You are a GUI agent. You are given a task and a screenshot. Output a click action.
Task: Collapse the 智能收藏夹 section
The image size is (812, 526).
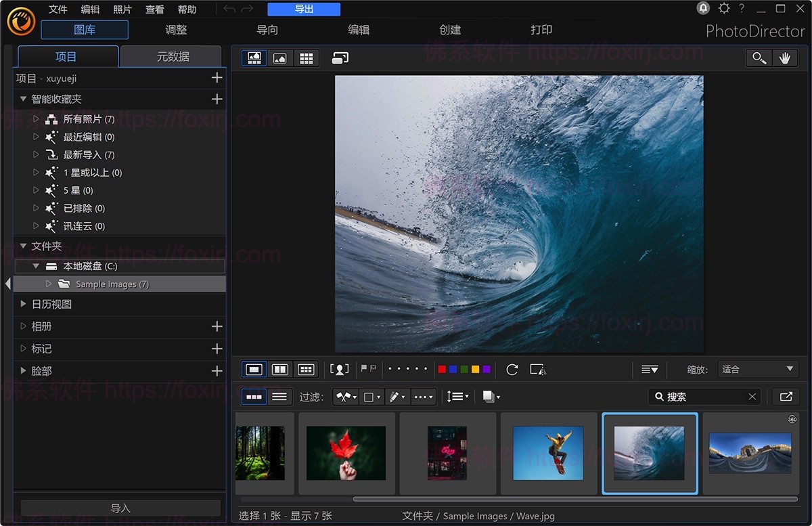point(22,99)
